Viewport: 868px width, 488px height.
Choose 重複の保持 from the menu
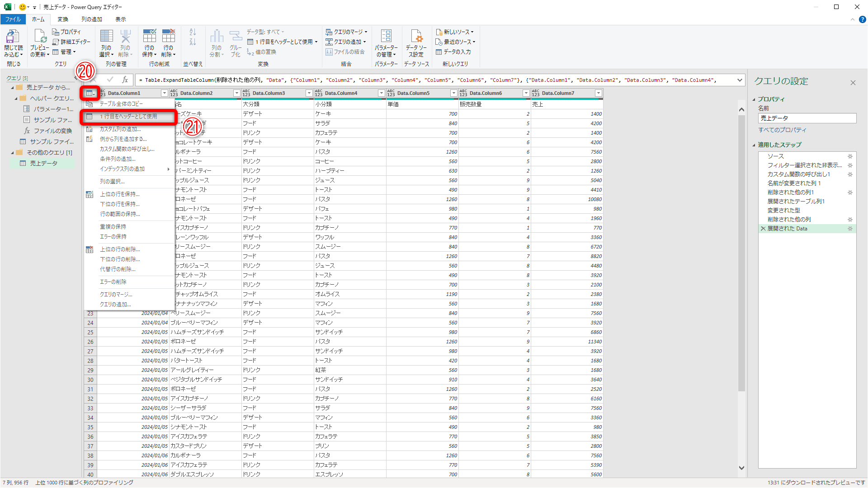pyautogui.click(x=113, y=227)
